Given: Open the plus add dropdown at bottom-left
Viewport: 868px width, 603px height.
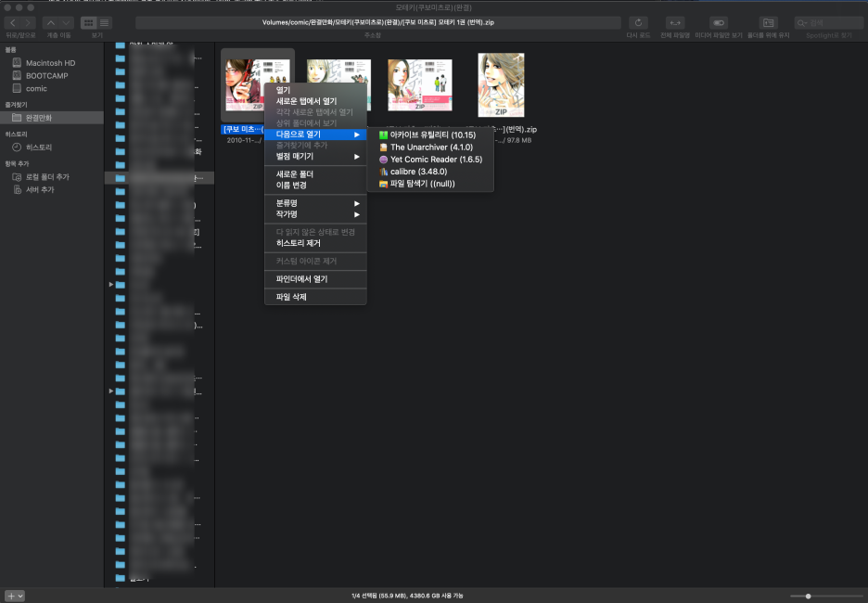Looking at the screenshot, I should (15, 596).
